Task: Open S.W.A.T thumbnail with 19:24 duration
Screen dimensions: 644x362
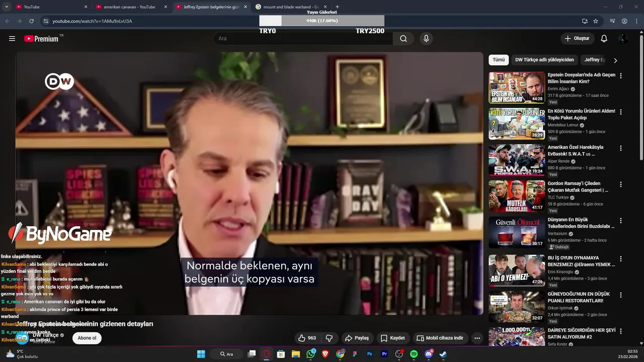Action: pos(517,160)
